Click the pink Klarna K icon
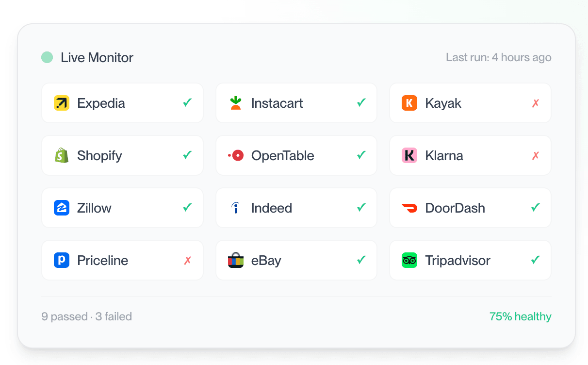 (x=409, y=155)
